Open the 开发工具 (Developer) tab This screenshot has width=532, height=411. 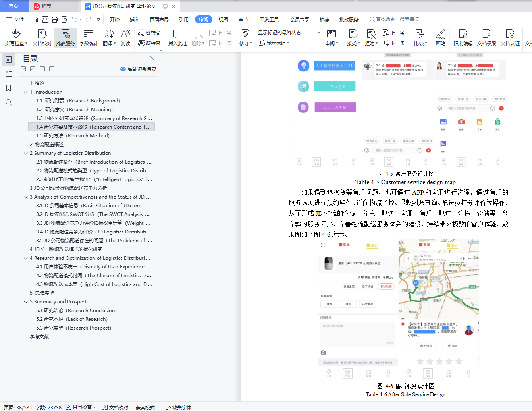point(269,19)
